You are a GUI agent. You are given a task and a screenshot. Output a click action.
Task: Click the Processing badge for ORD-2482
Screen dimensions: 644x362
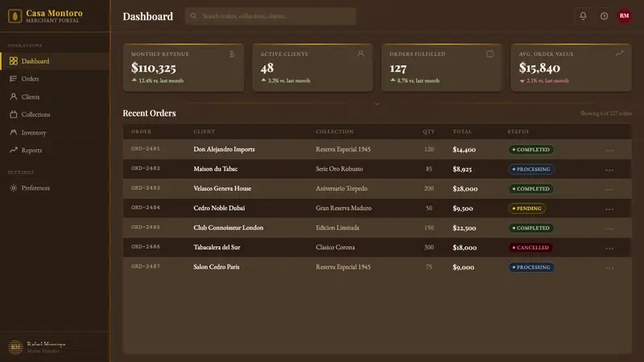(531, 169)
